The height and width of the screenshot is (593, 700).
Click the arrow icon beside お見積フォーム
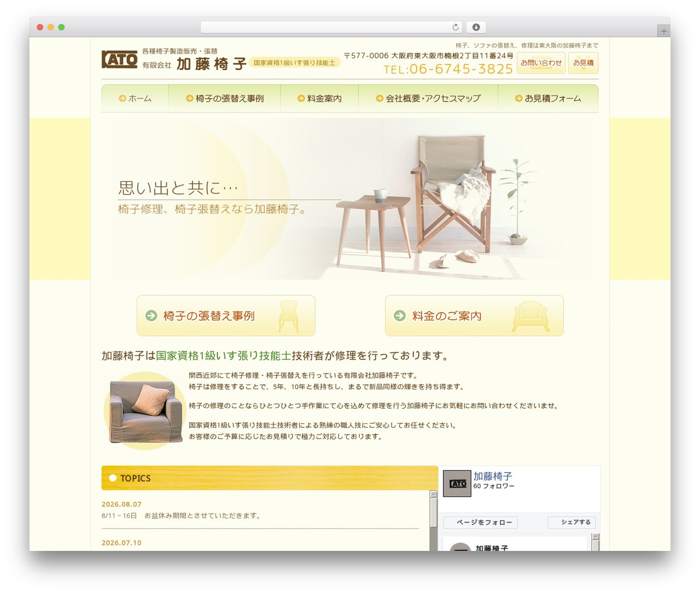pyautogui.click(x=519, y=98)
